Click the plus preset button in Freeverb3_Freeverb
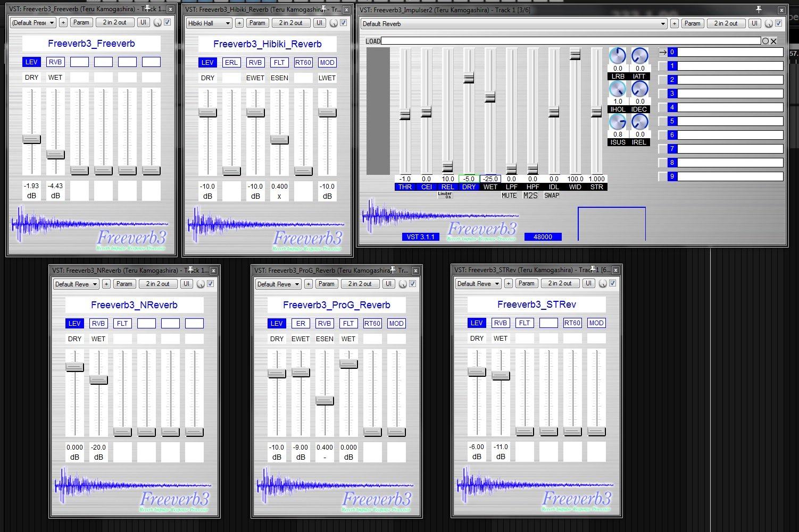Image resolution: width=799 pixels, height=532 pixels. [x=63, y=22]
